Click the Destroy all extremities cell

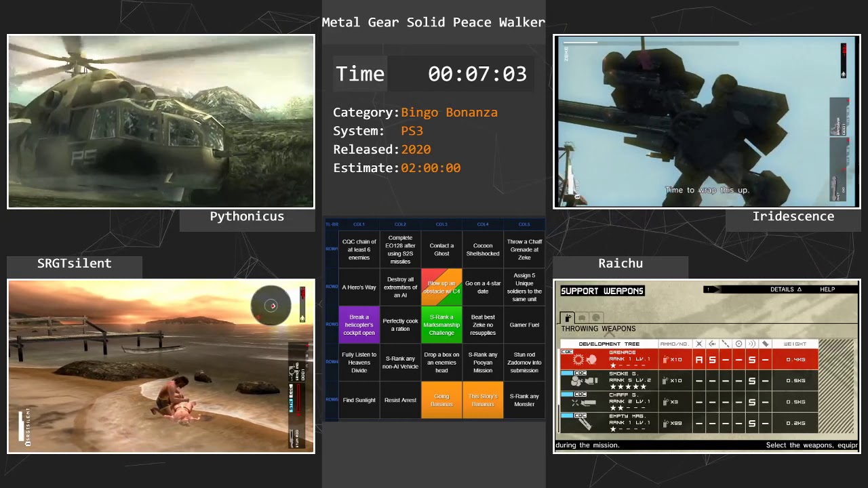click(x=400, y=287)
